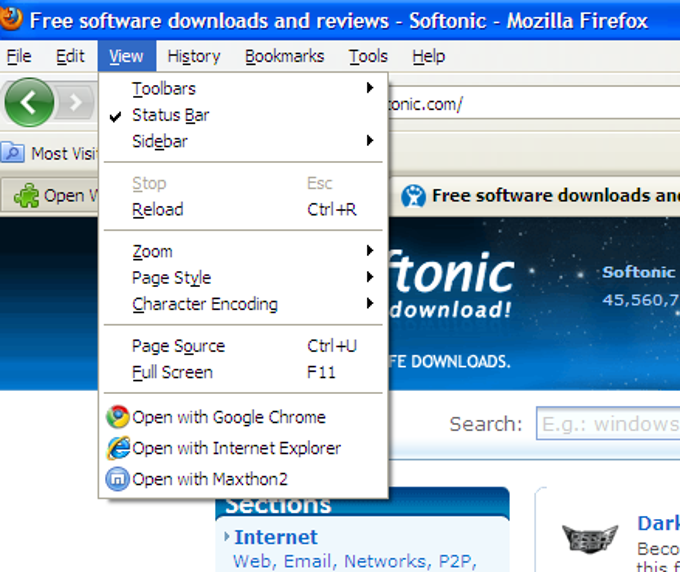Screen dimensions: 680x572
Task: Expand the Zoom submenu
Action: pos(243,252)
